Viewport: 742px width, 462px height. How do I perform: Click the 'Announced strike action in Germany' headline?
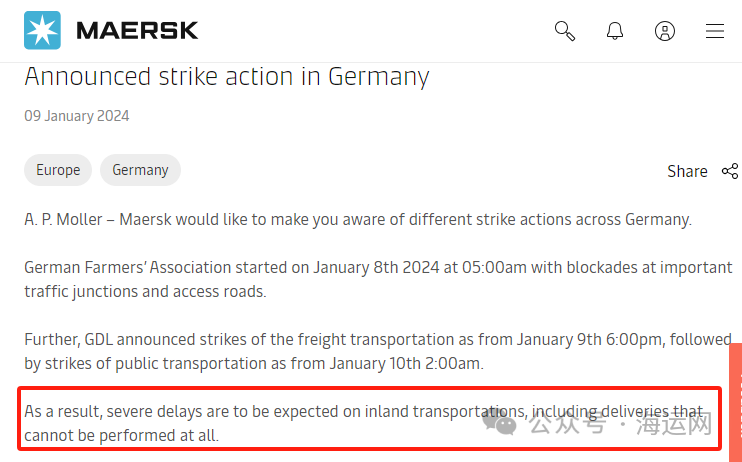click(x=227, y=76)
